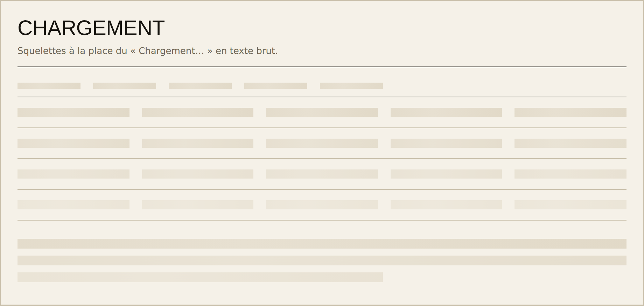The image size is (644, 306).
Task: Click first-row first-column skeleton cell
Action: tap(73, 112)
